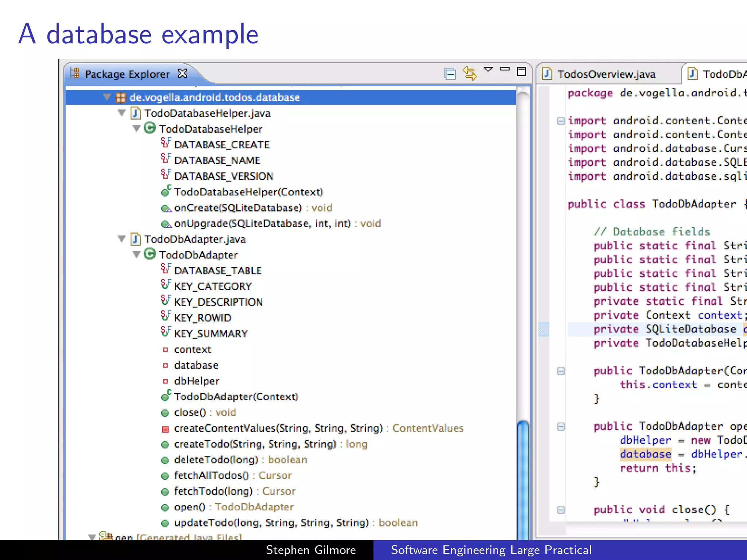747x560 pixels.
Task: Select the TodoDatabaseHelper.java file label
Action: [x=208, y=113]
